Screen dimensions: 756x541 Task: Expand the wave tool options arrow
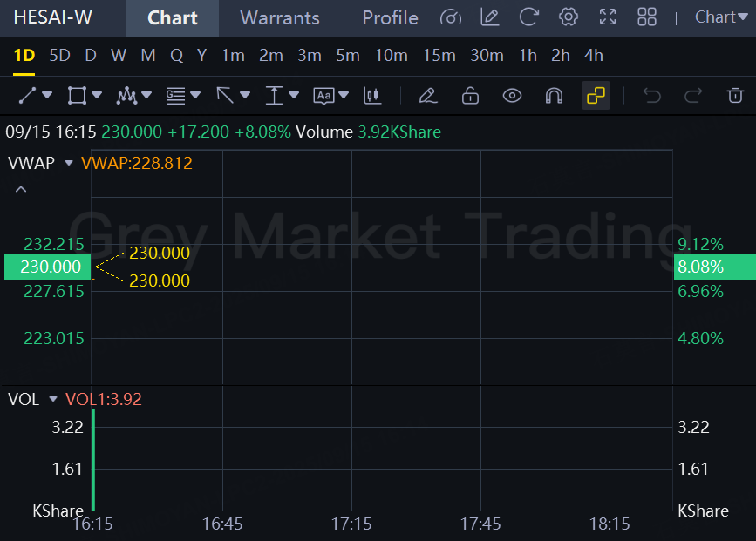tap(146, 95)
